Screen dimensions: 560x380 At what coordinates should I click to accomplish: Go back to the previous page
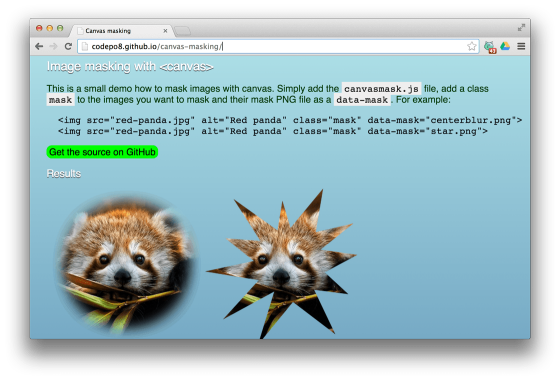click(x=39, y=46)
